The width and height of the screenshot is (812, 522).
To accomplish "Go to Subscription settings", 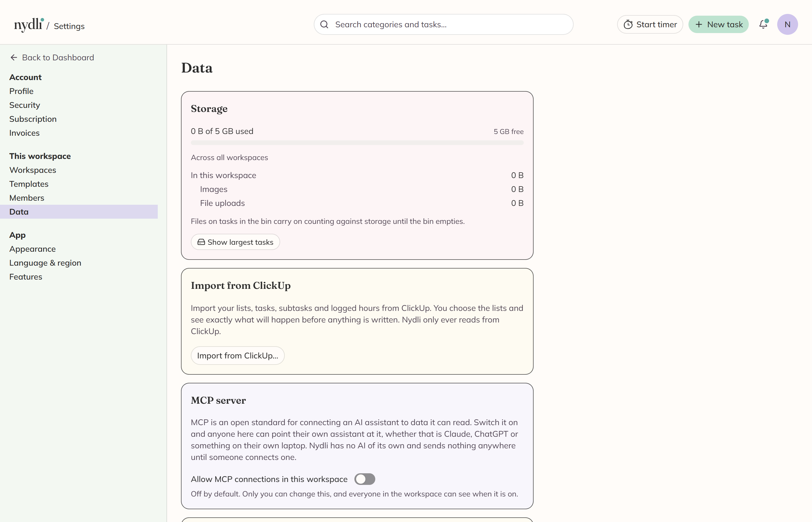I will [33, 119].
